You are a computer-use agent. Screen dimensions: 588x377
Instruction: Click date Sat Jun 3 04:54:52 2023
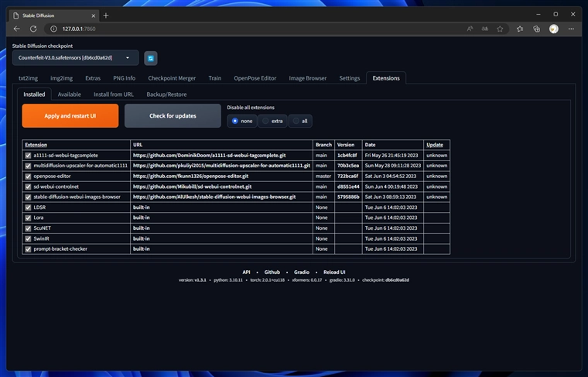(391, 176)
